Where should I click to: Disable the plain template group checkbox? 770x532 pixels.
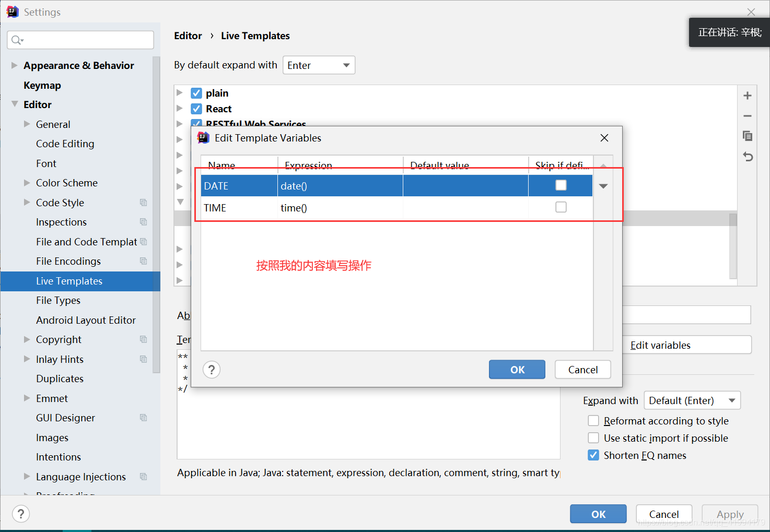[196, 93]
